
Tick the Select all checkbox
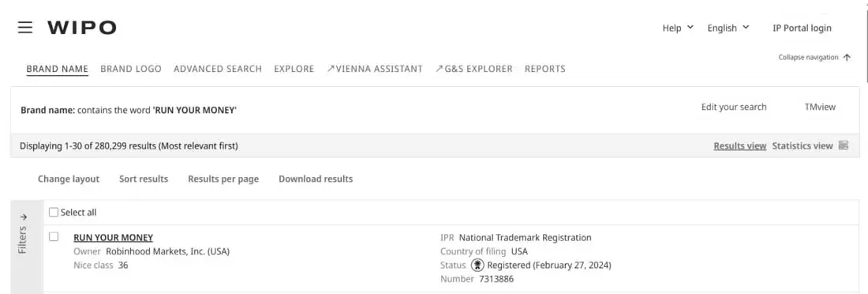[54, 212]
